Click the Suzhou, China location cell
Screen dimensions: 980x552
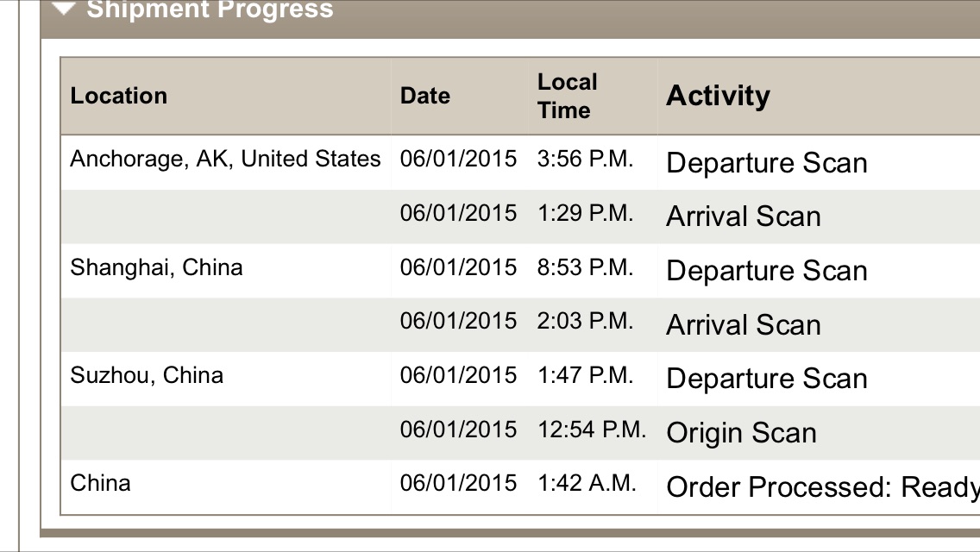(x=147, y=375)
